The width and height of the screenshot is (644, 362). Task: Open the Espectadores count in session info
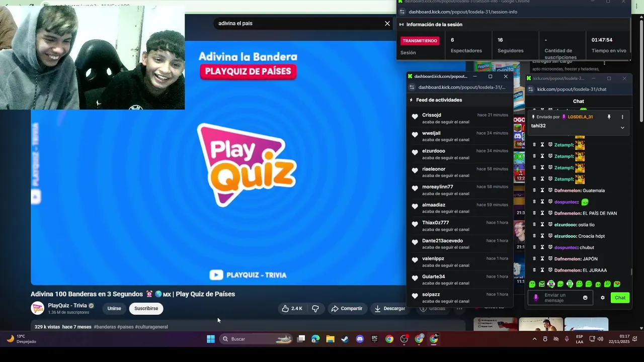452,40
